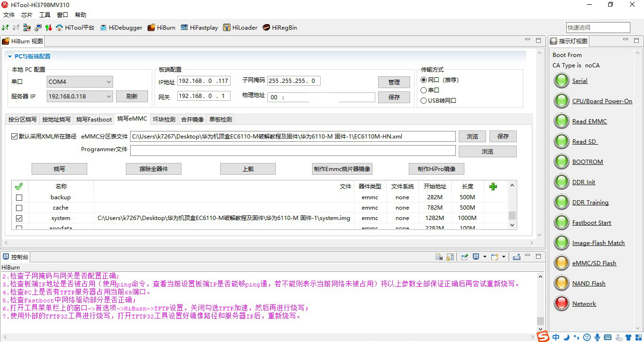Launch HiLoader from the toolbar
The image size is (644, 342).
coord(240,28)
